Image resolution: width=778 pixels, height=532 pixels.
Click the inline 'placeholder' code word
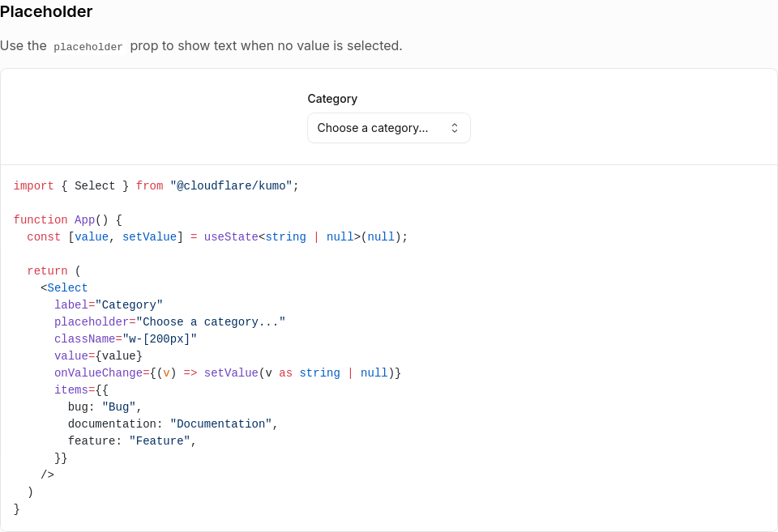coord(88,47)
